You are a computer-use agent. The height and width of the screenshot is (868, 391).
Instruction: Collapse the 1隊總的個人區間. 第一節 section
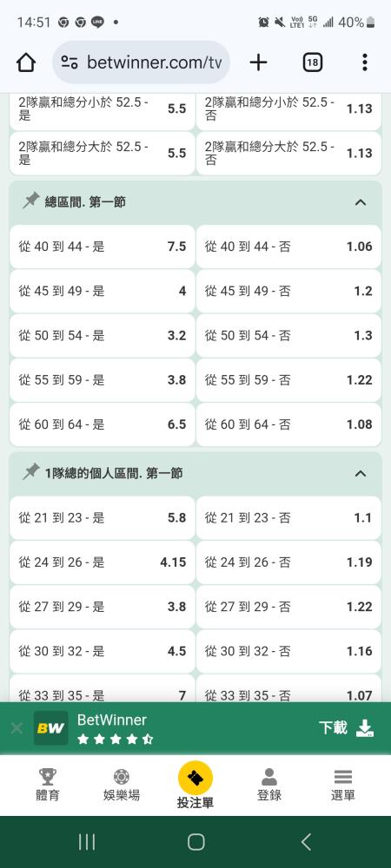pyautogui.click(x=361, y=473)
